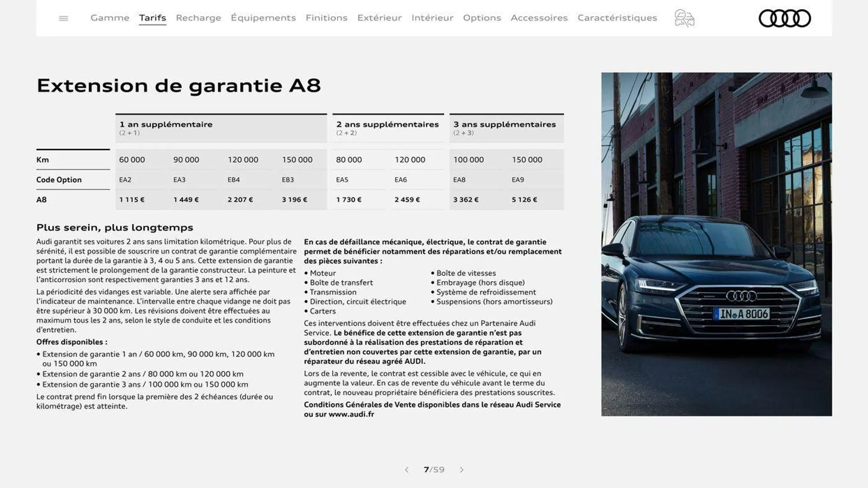Click option code EA2

click(125, 180)
